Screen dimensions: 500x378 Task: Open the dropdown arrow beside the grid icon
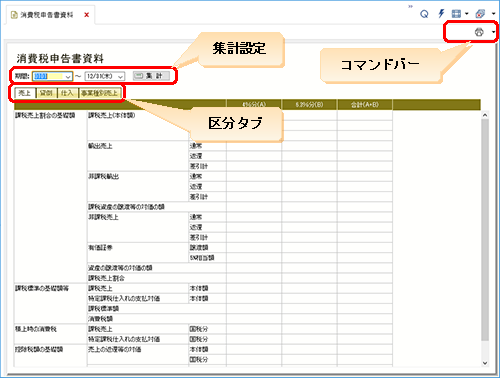467,14
